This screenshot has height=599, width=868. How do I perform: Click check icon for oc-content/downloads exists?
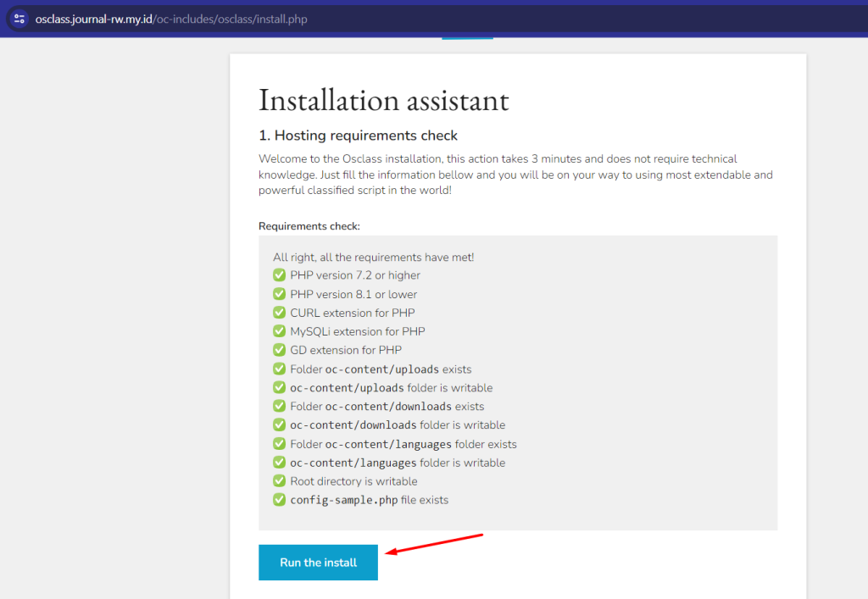pos(279,407)
